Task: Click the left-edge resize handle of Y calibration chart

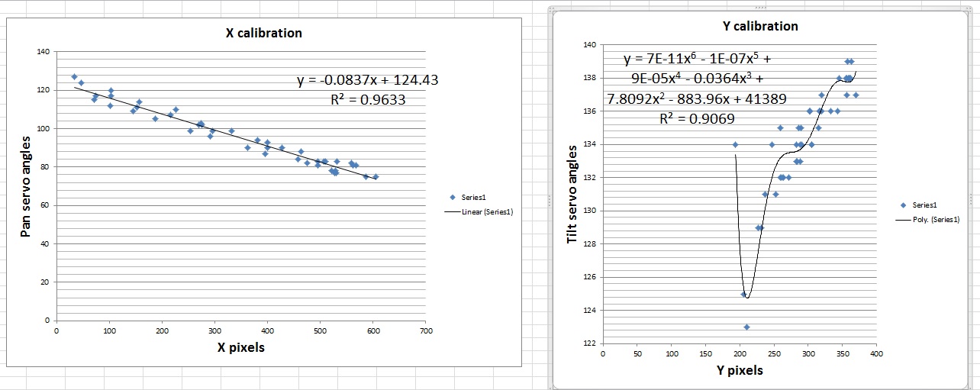Action: click(550, 197)
